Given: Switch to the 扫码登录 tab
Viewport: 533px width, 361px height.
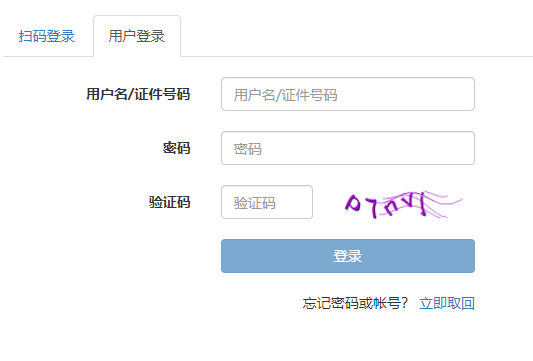Looking at the screenshot, I should [47, 36].
